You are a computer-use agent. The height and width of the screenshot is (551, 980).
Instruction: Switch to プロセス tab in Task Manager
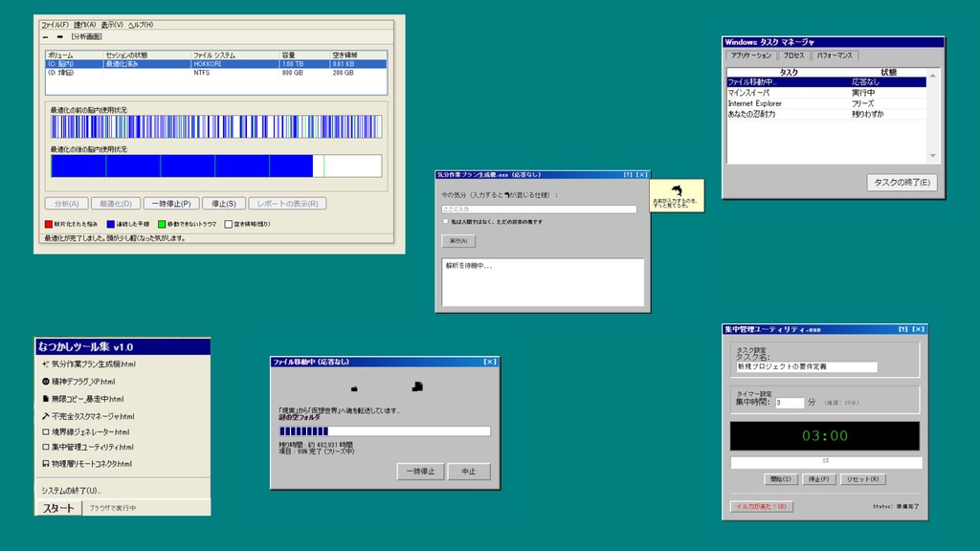pos(793,55)
